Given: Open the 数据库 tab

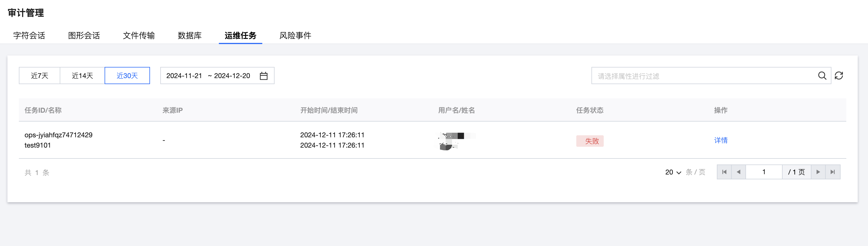Looking at the screenshot, I should (x=189, y=35).
